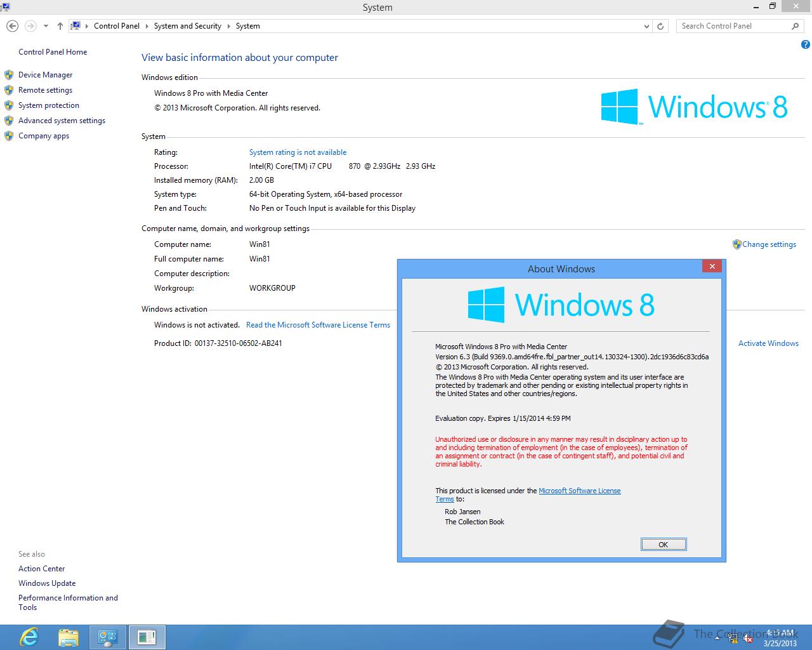Select Control Panel in breadcrumb

(x=117, y=26)
